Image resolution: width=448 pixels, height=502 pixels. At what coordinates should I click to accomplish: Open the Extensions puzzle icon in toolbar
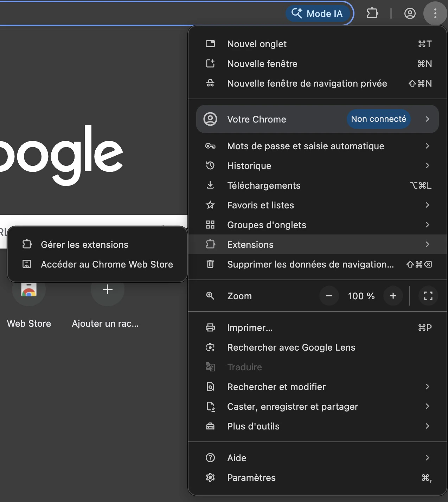[x=372, y=13]
